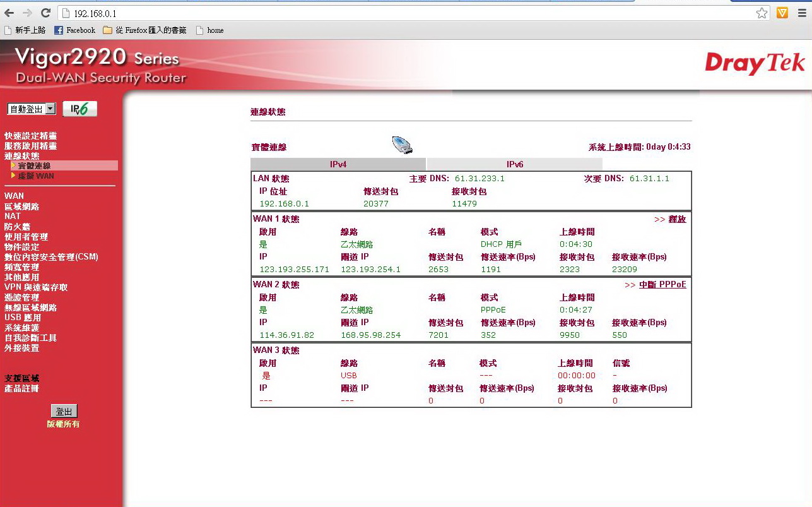Click the system uptime text 0day 0:4:33
The width and height of the screenshot is (812, 507).
(x=668, y=147)
